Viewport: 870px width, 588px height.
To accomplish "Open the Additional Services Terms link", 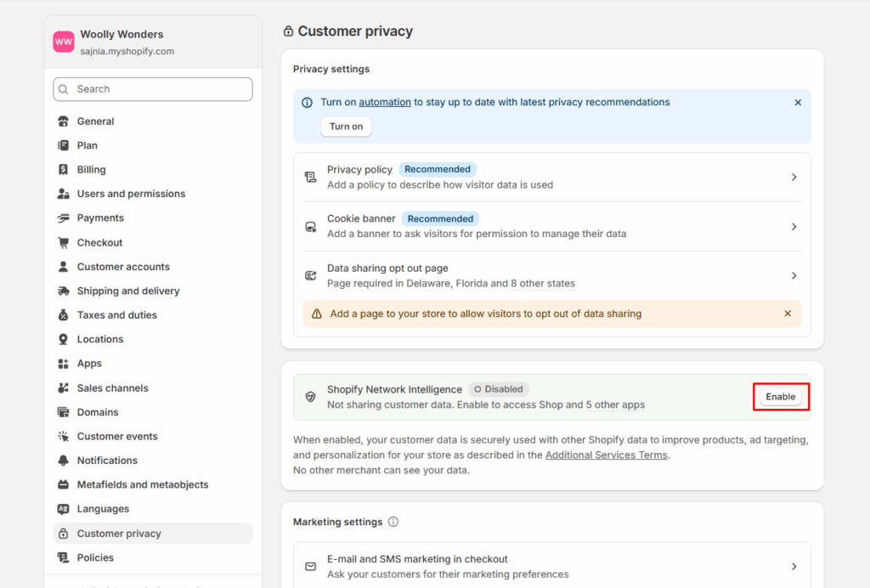I will [x=607, y=455].
